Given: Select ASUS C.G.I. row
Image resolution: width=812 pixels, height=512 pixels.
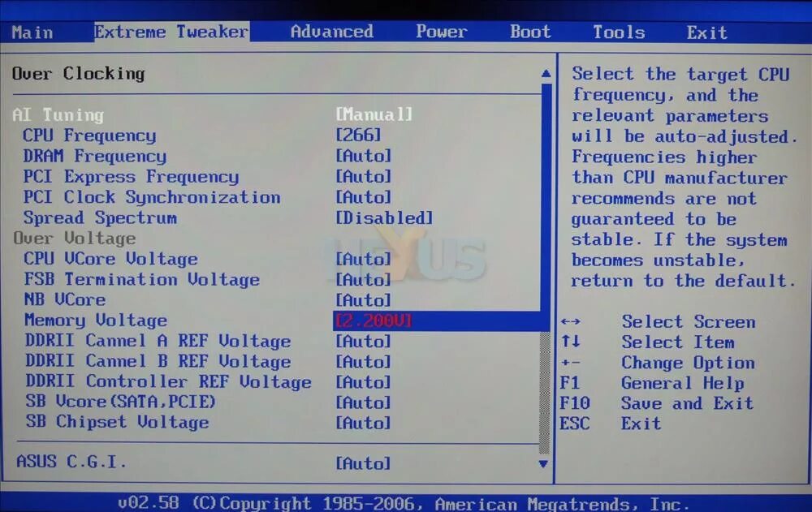Looking at the screenshot, I should [x=71, y=461].
